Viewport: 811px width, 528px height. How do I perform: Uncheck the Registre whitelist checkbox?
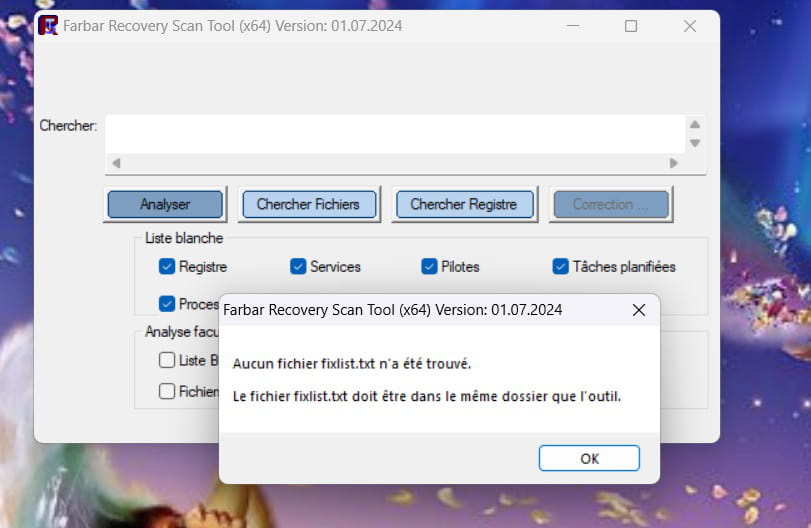click(x=167, y=266)
